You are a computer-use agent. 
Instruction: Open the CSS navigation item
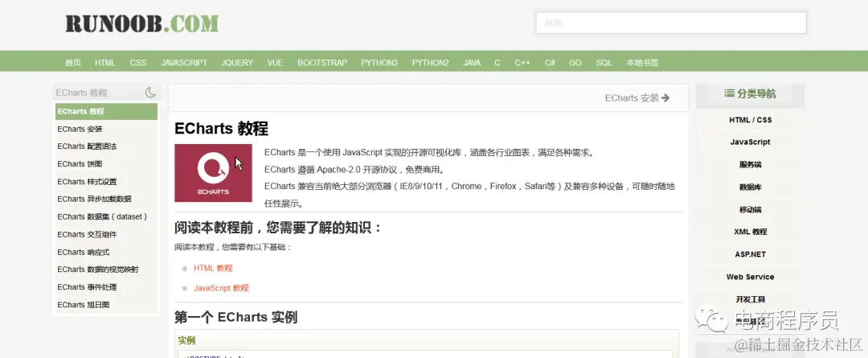(x=138, y=63)
